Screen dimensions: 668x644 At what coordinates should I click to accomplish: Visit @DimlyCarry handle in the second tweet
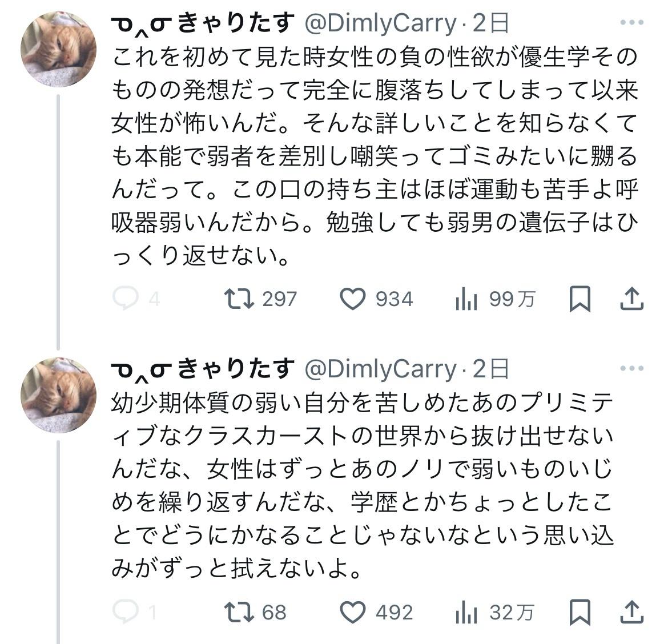[x=380, y=369]
